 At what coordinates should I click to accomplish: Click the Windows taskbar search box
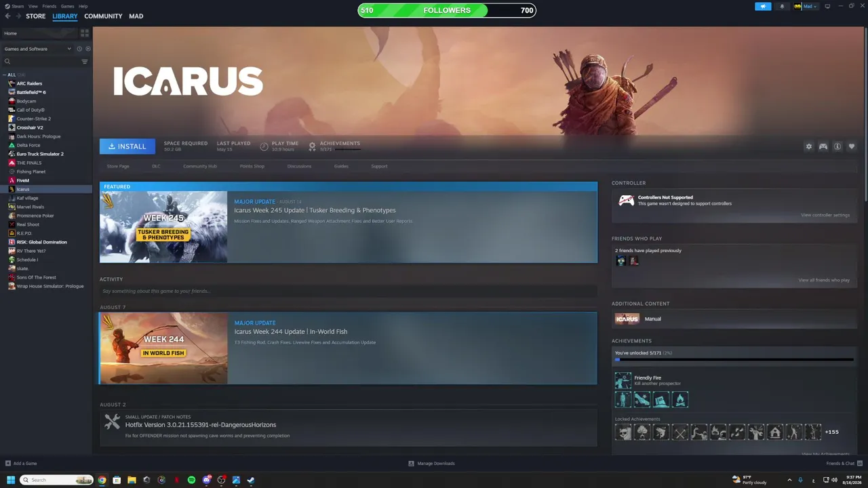coord(56,480)
